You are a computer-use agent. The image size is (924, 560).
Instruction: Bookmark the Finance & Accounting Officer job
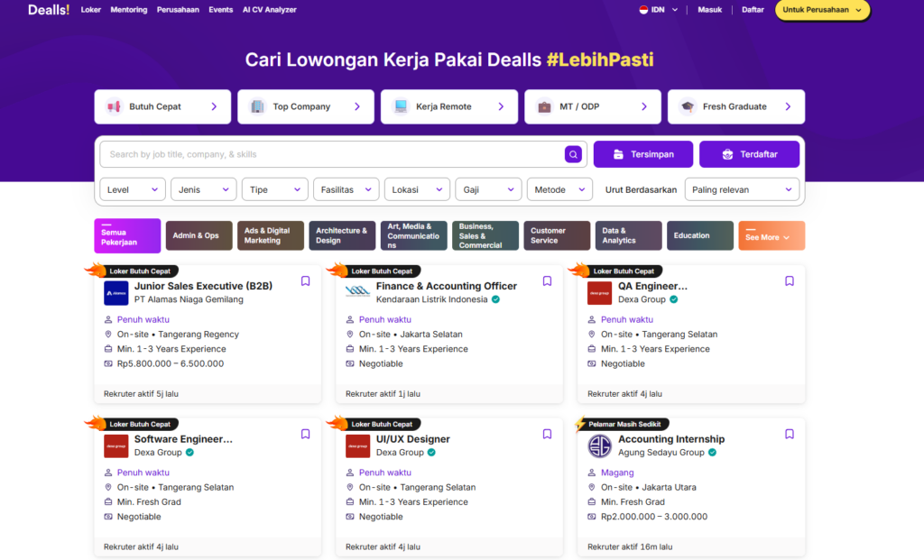[547, 280]
